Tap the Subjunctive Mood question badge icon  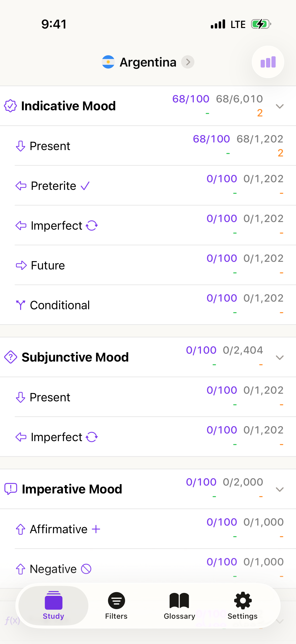[11, 357]
